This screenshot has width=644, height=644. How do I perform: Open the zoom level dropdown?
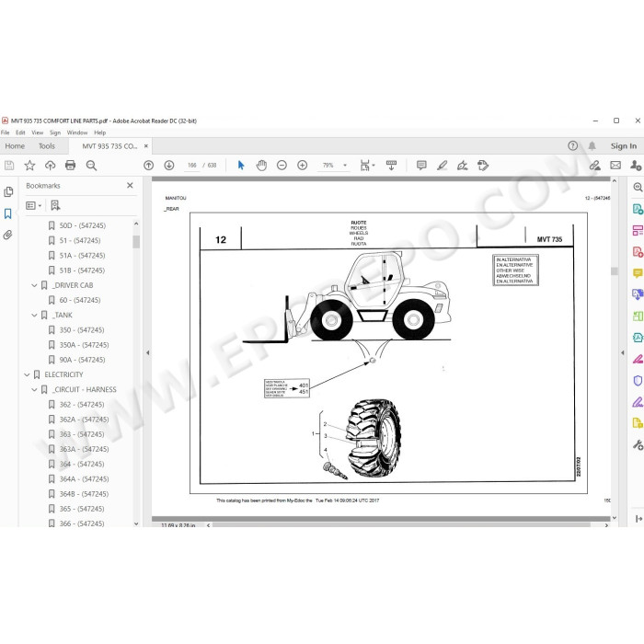coord(345,166)
